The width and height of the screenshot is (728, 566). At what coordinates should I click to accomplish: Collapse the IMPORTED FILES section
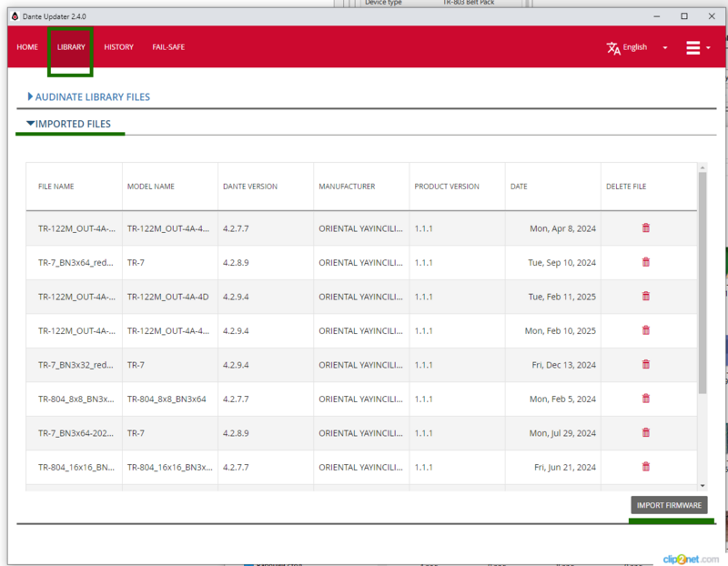(70, 124)
